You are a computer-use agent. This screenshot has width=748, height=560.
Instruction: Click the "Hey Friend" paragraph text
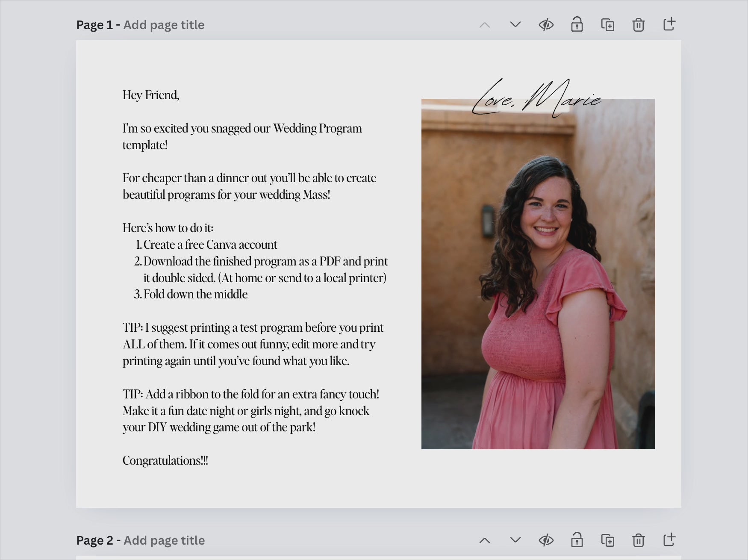pyautogui.click(x=151, y=95)
